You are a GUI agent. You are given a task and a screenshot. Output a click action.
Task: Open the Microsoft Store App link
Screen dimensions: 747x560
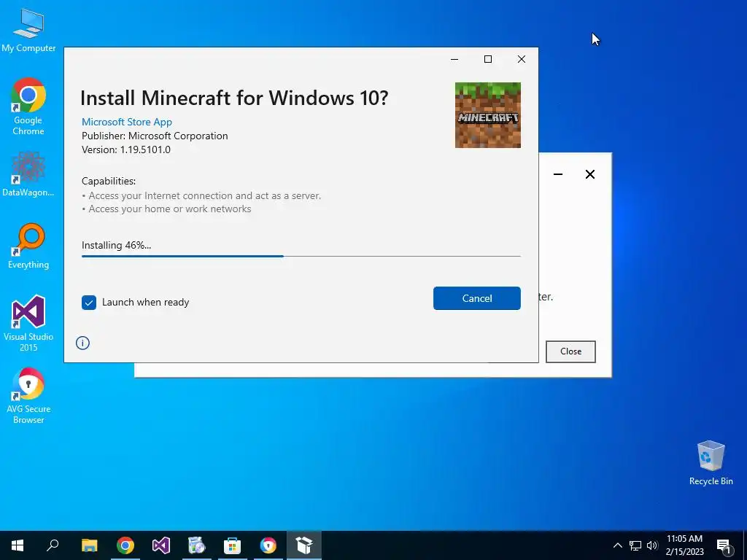[x=127, y=122]
